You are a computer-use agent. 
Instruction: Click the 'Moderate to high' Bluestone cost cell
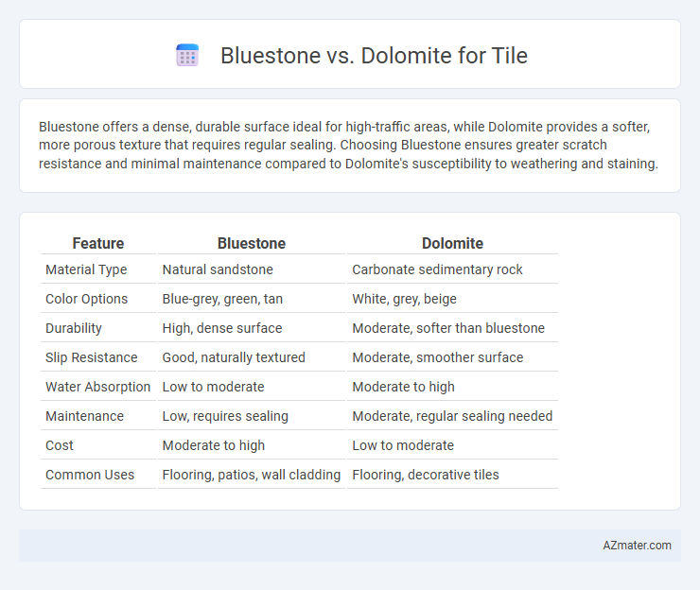[214, 445]
